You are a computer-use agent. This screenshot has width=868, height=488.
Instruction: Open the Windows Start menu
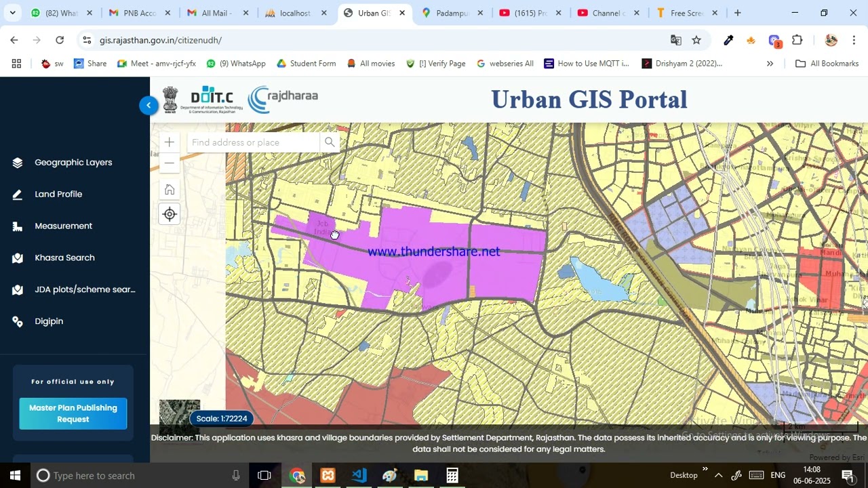point(15,476)
